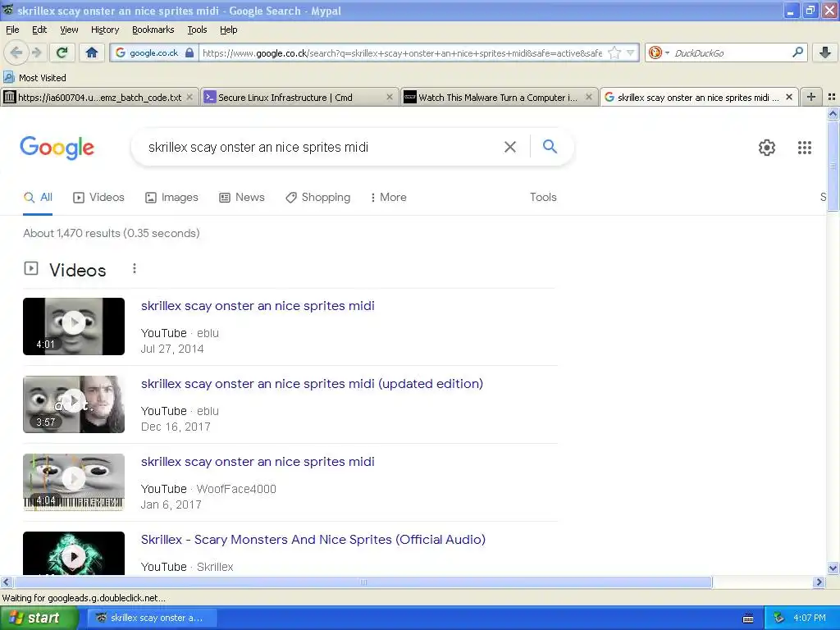Open the DuckDuckGo search engine selector
Image resolution: width=840 pixels, height=630 pixels.
pyautogui.click(x=659, y=53)
